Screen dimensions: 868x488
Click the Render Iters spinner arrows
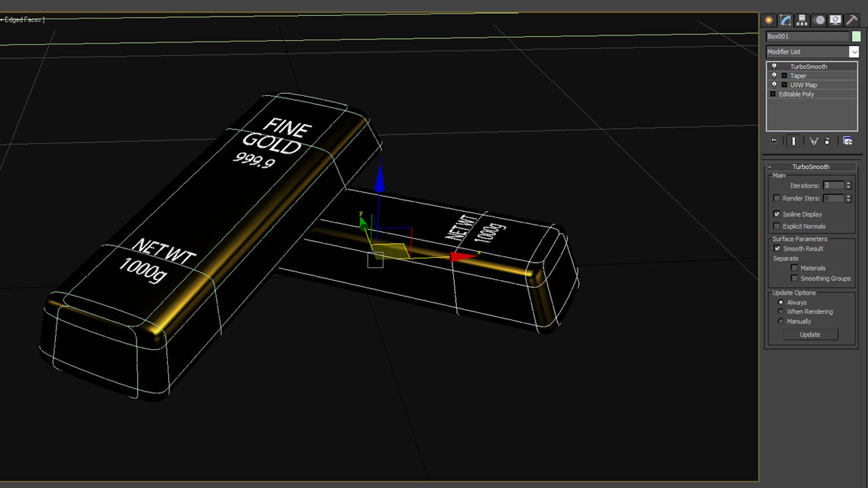pyautogui.click(x=849, y=198)
